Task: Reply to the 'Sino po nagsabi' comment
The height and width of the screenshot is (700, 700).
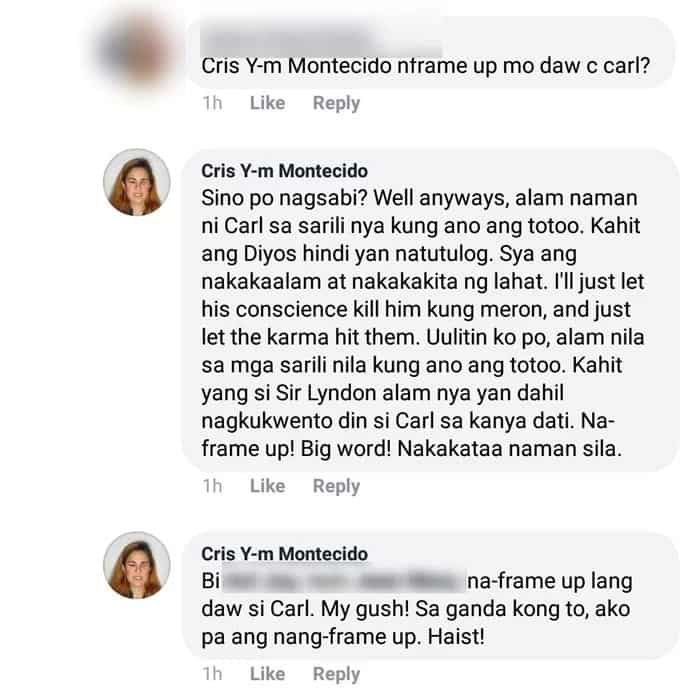Action: (x=336, y=486)
